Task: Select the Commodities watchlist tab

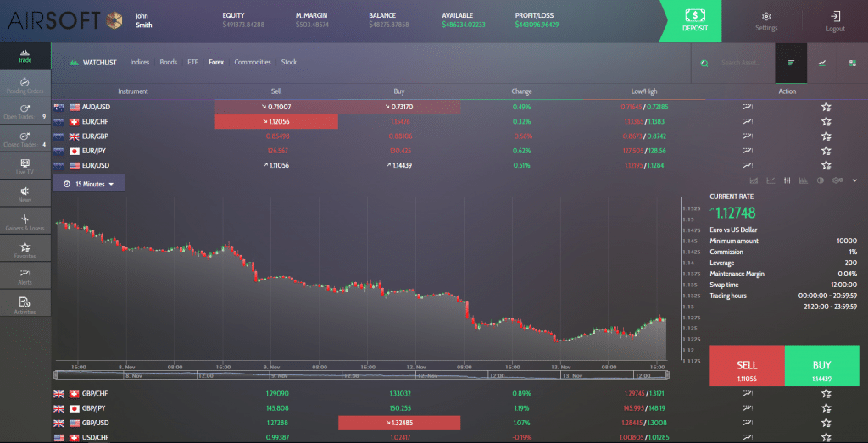Action: (x=252, y=62)
